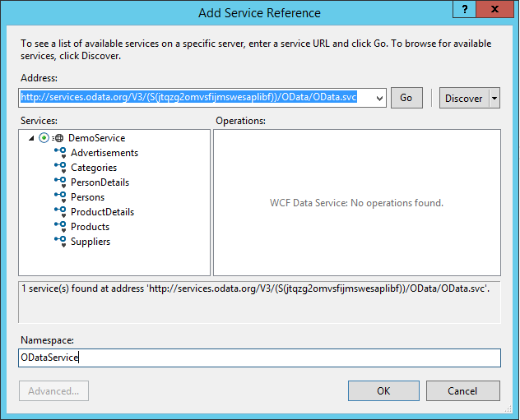Open the Discover button dropdown arrow

tap(494, 98)
